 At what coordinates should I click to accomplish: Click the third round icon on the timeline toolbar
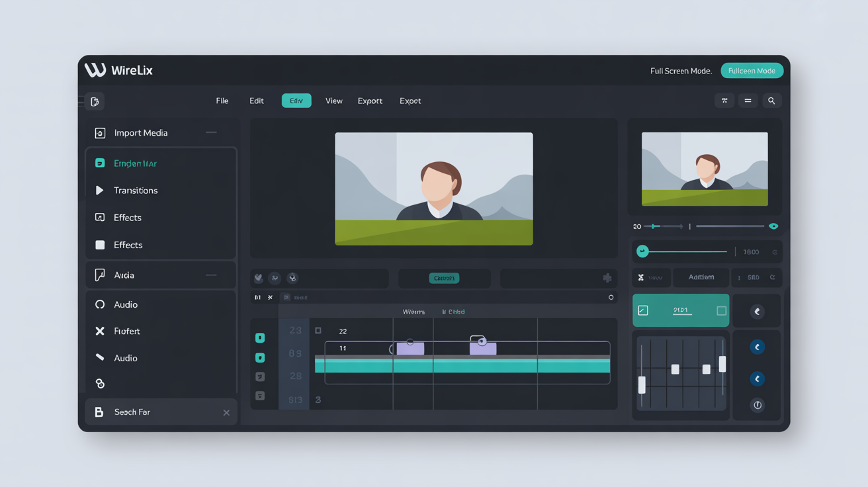292,278
